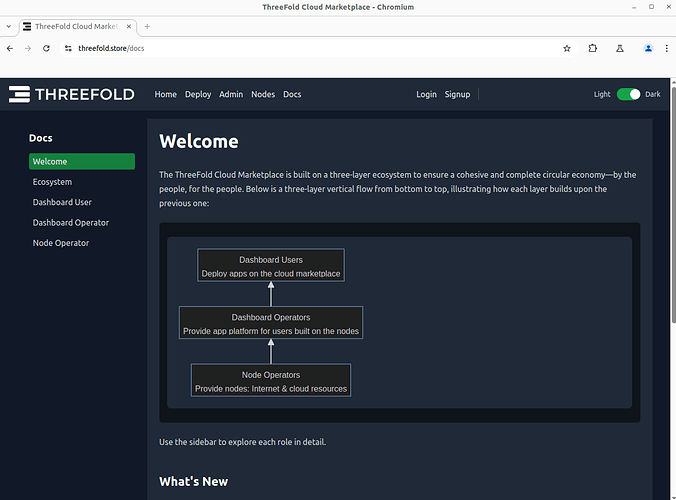Click the Node Operators diagram box
This screenshot has height=500, width=676.
(x=271, y=380)
